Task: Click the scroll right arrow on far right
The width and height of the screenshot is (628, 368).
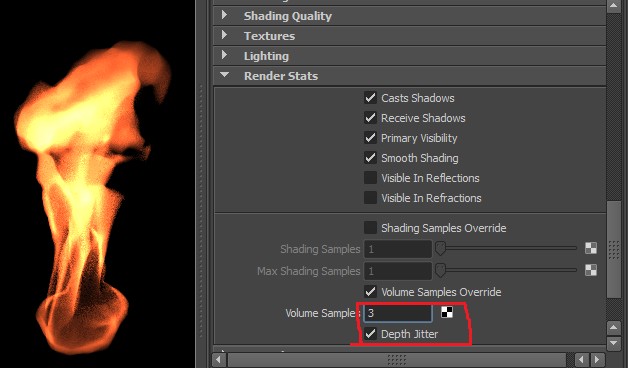Action: [x=597, y=359]
